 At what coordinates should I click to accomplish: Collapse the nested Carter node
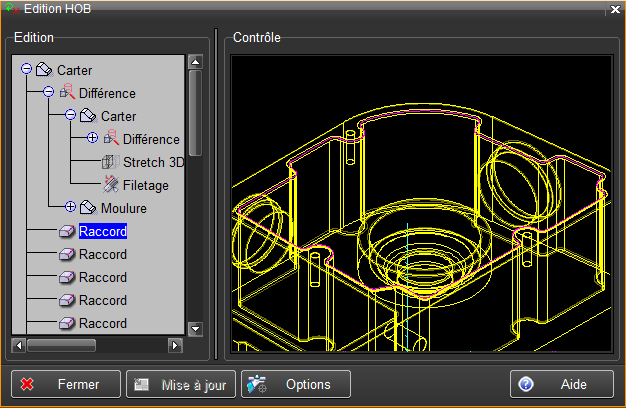click(70, 116)
